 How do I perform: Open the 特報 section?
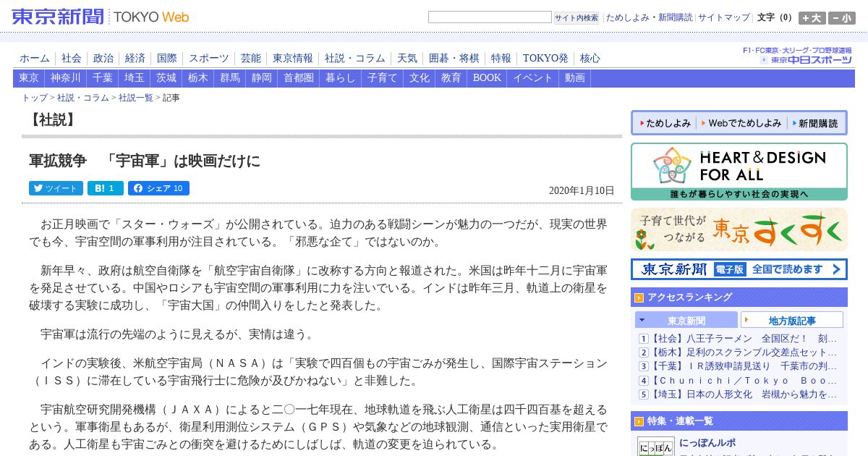[x=501, y=58]
